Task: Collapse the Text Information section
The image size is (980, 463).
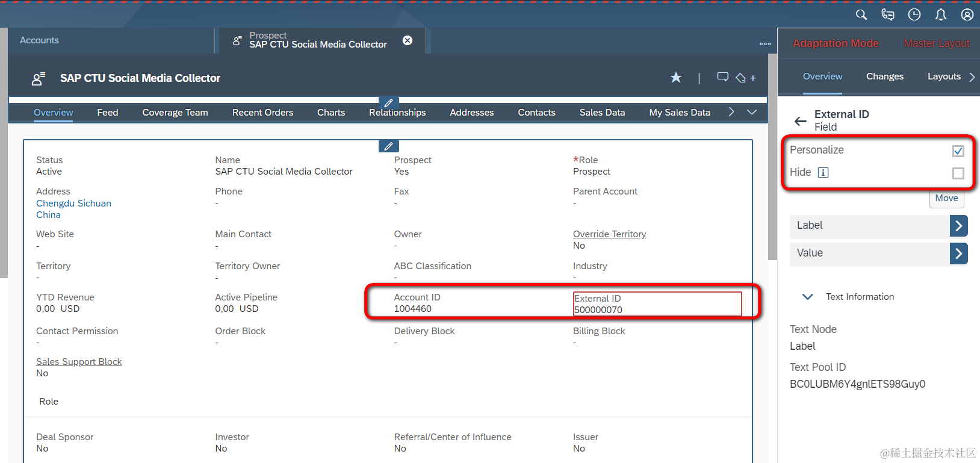Action: tap(808, 297)
